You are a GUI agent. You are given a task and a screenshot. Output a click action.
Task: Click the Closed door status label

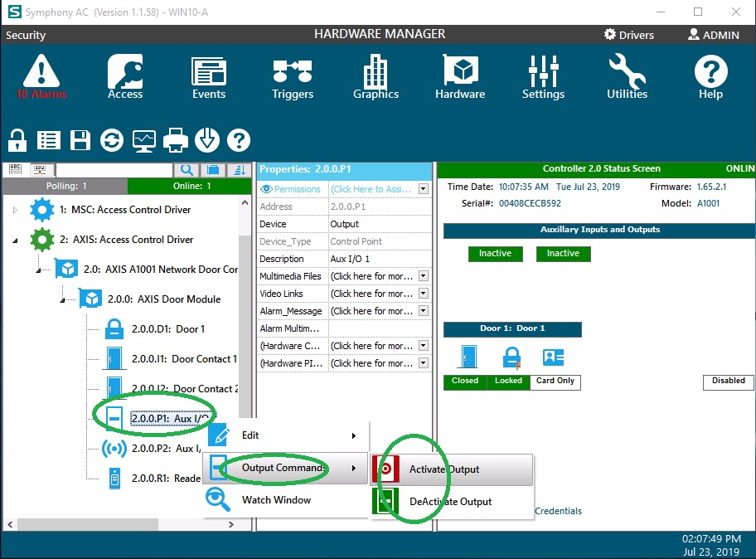pos(465,382)
